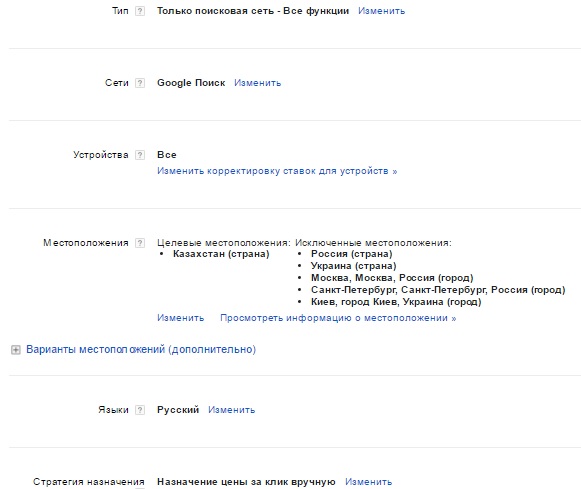Select Казахстан (страна) target location entry
The width and height of the screenshot is (581, 489).
221,254
